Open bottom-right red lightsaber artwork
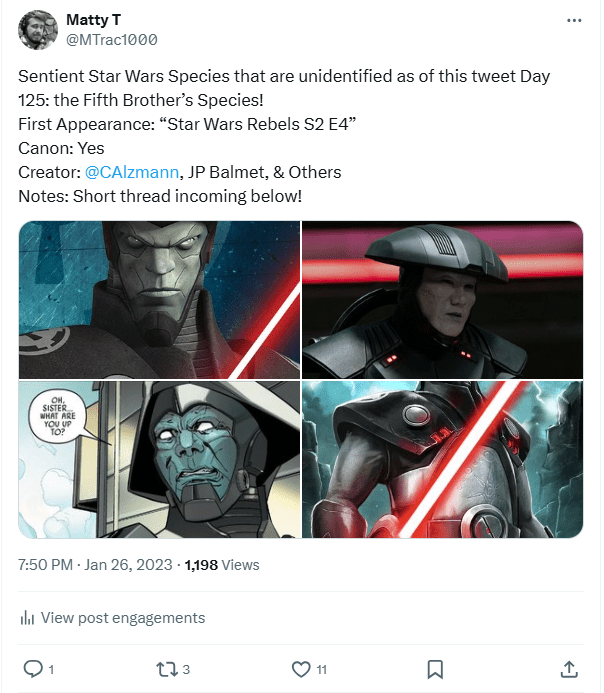604x693 pixels. tap(442, 459)
